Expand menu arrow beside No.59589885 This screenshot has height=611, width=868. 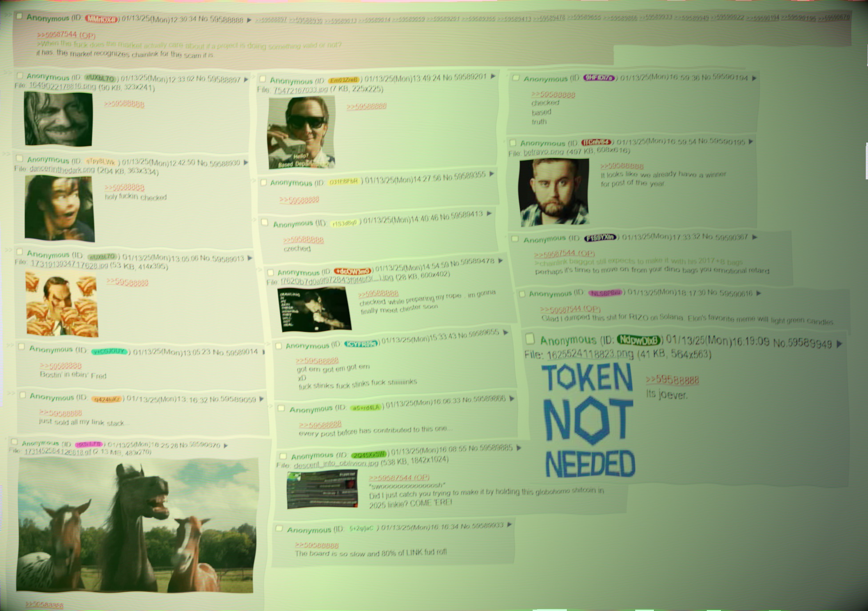coord(518,448)
